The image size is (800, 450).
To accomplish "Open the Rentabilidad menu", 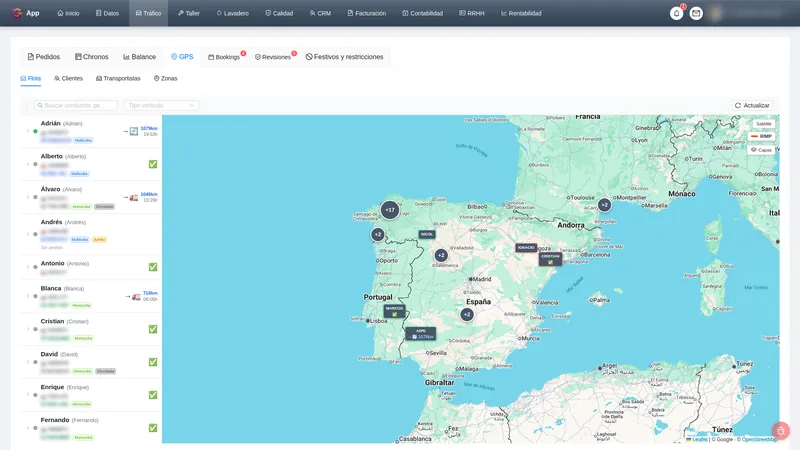I will pyautogui.click(x=521, y=13).
